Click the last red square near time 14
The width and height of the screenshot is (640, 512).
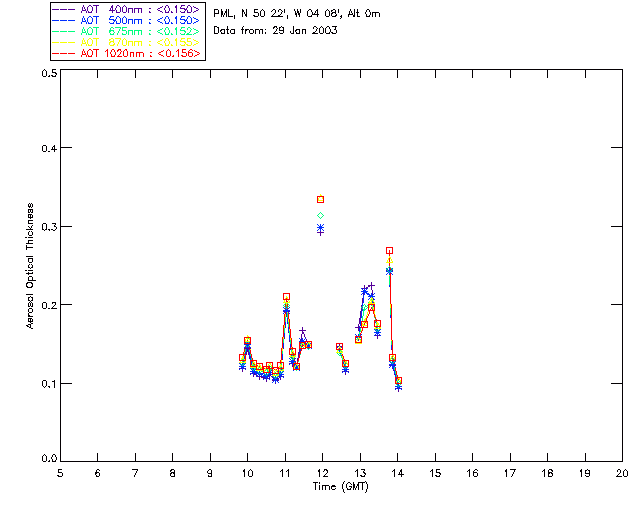[x=398, y=381]
